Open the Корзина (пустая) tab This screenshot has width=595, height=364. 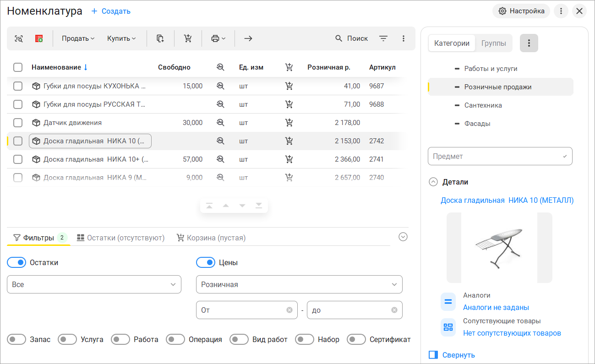[211, 238]
